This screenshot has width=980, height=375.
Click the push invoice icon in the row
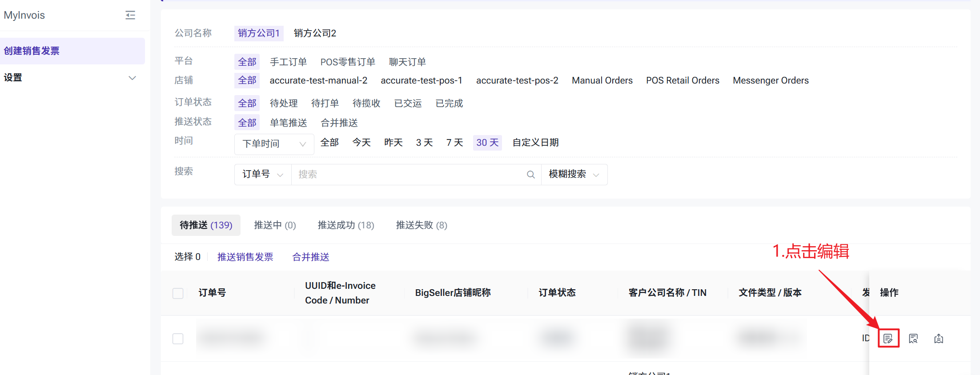[939, 339]
